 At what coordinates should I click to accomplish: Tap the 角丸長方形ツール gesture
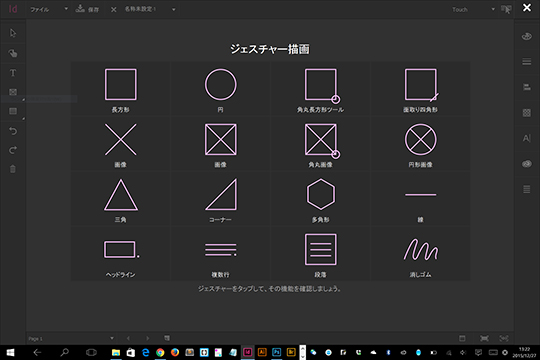pyautogui.click(x=321, y=89)
